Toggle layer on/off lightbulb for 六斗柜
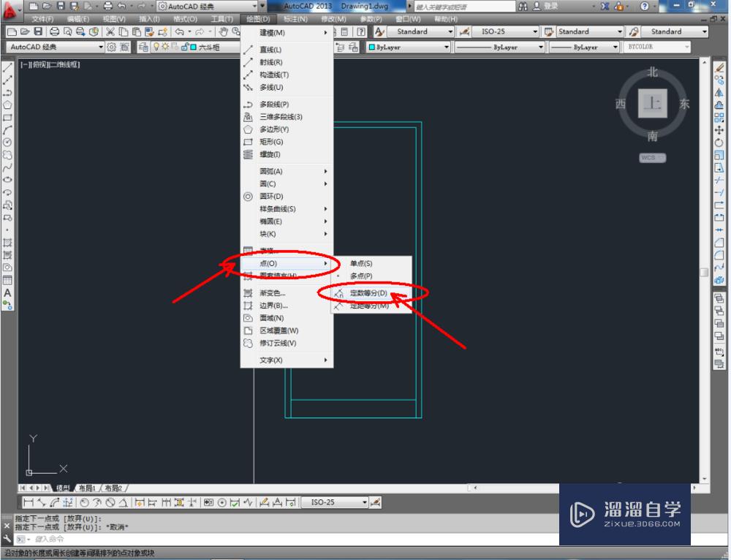 (x=156, y=47)
